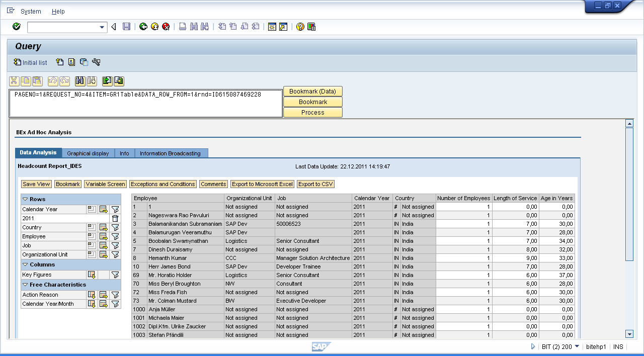Image resolution: width=644 pixels, height=356 pixels.
Task: Open the Help menu
Action: pyautogui.click(x=58, y=11)
